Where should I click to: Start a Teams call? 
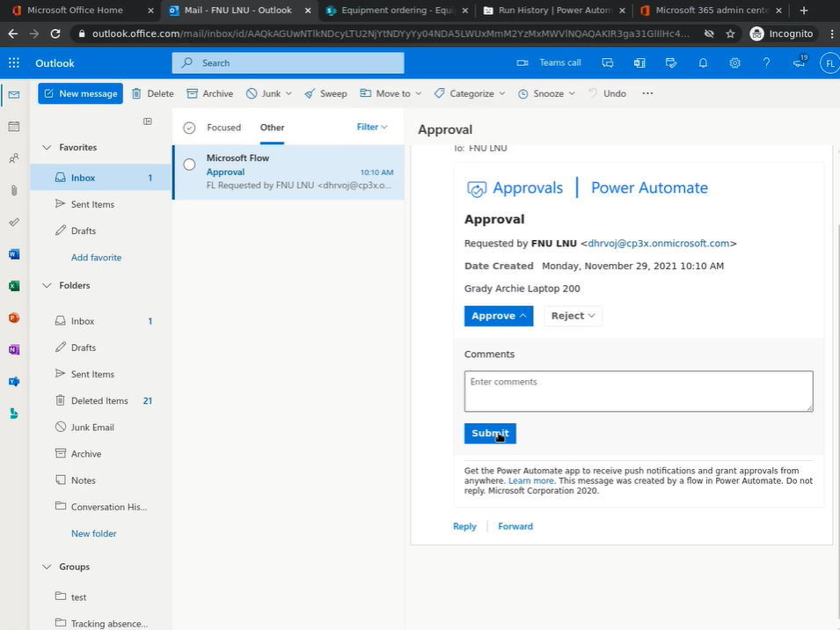click(x=549, y=62)
